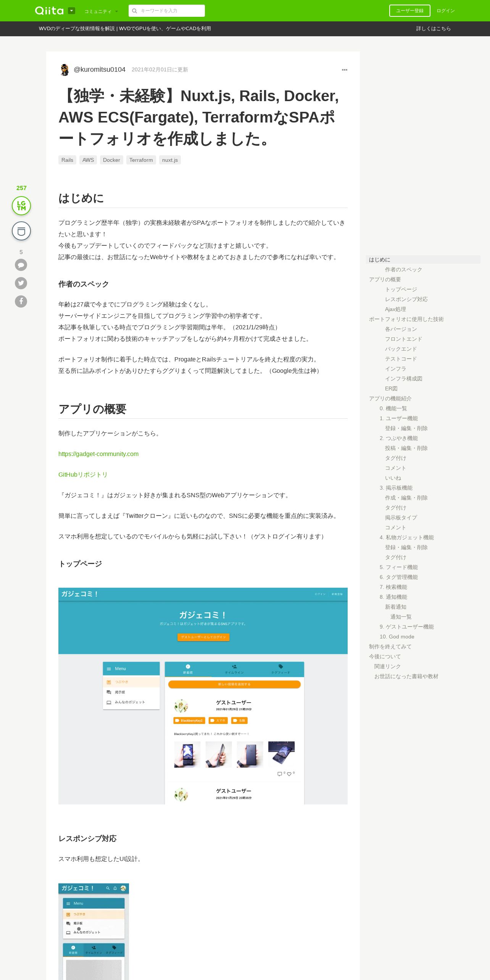Select the nuxt.js tag

click(170, 160)
